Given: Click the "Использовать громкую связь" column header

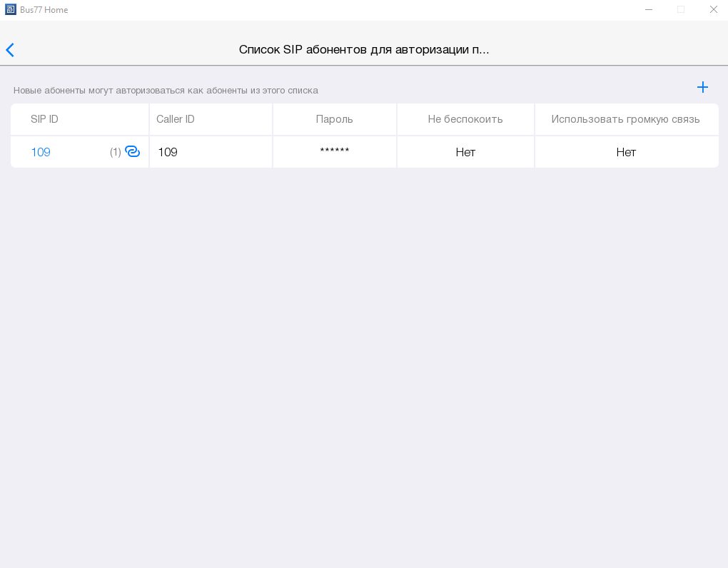Looking at the screenshot, I should 625,119.
